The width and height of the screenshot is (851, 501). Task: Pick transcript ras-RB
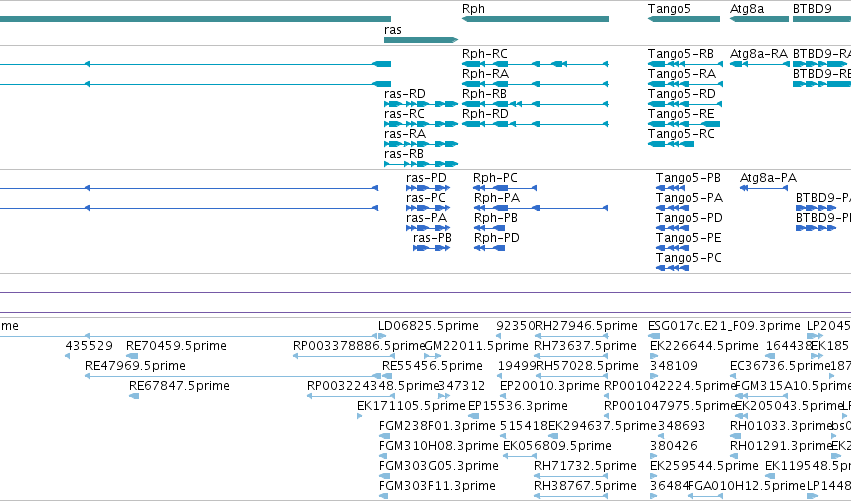pyautogui.click(x=404, y=154)
